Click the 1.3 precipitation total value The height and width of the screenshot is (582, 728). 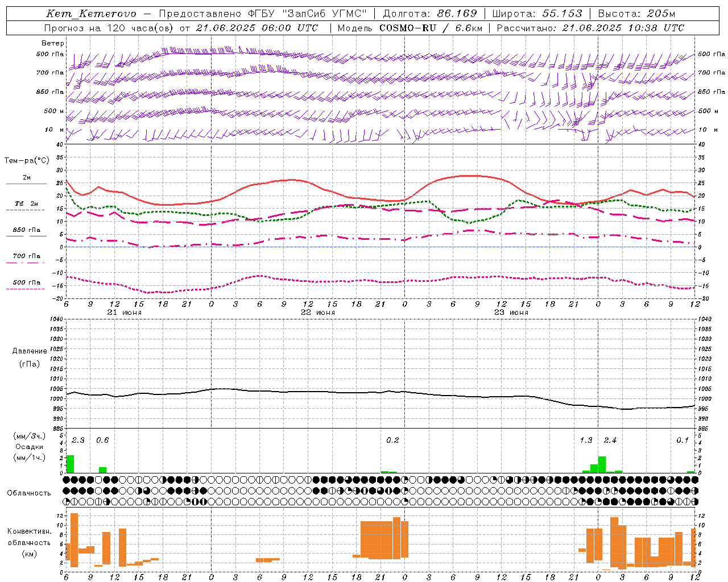[x=586, y=440]
